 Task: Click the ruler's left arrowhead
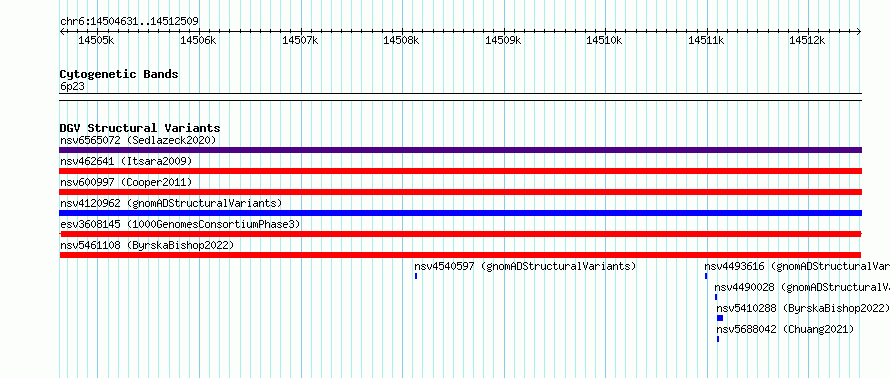[62, 32]
